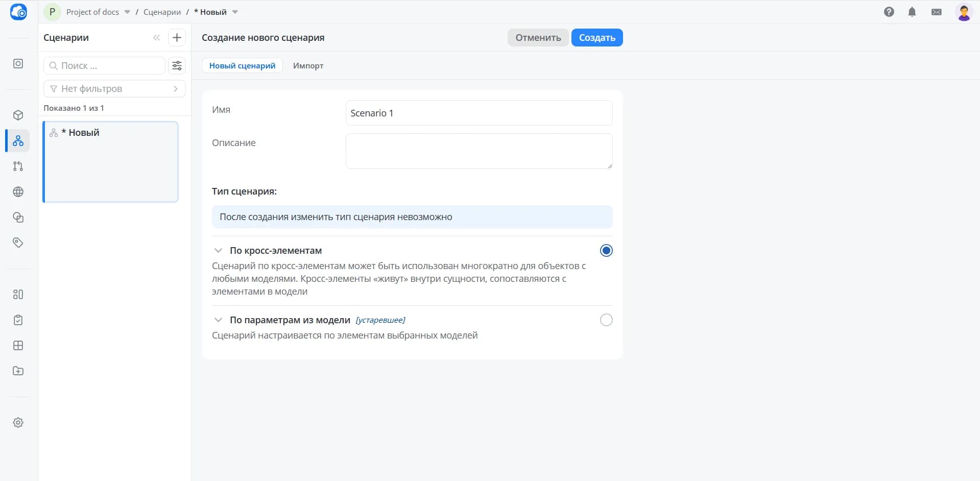Select По параметрам из модели radio button

(x=606, y=320)
